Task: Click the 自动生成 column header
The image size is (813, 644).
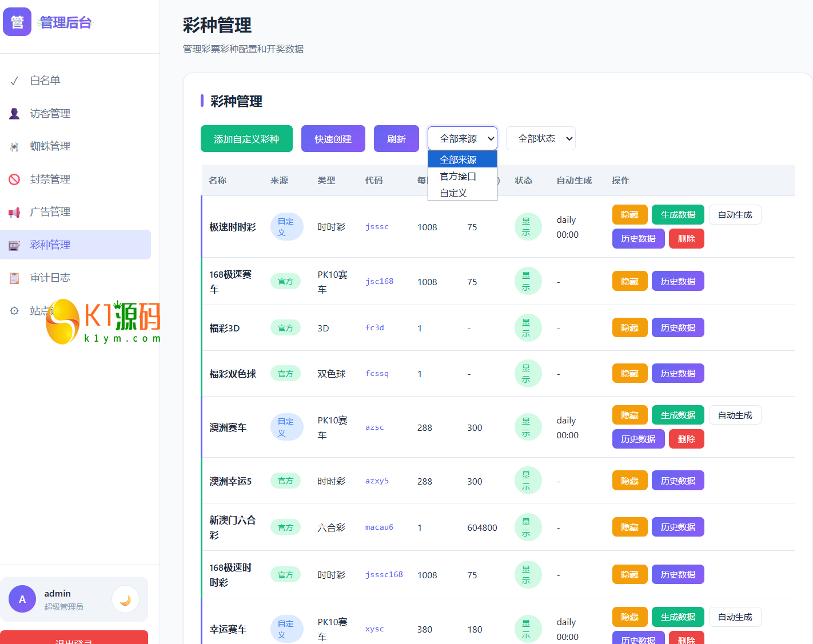Action: 574,181
